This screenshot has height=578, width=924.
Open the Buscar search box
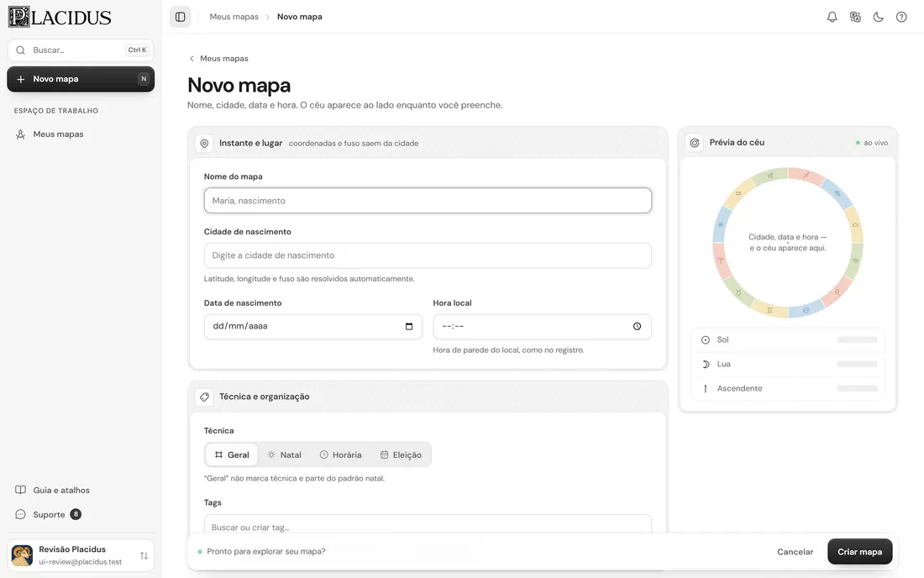click(x=81, y=50)
